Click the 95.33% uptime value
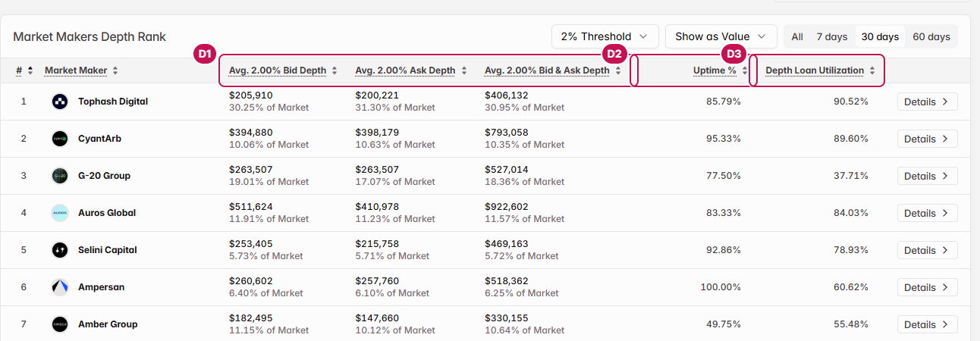Image resolution: width=980 pixels, height=341 pixels. pos(724,139)
